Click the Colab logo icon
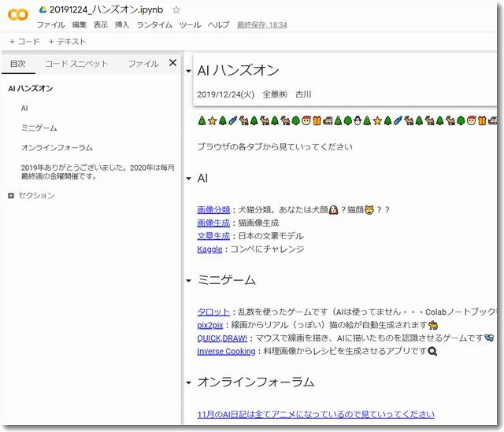This screenshot has height=432, width=504. [18, 14]
